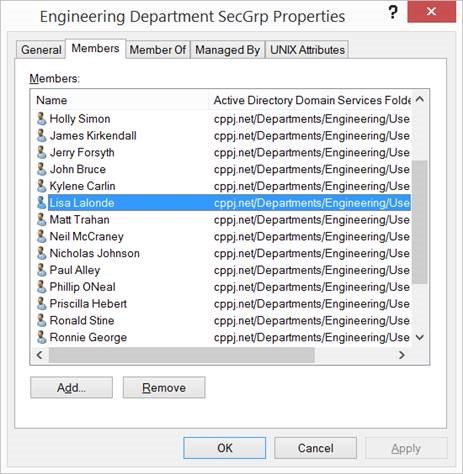Click the user icon by Priscilla Hebert

coord(41,303)
